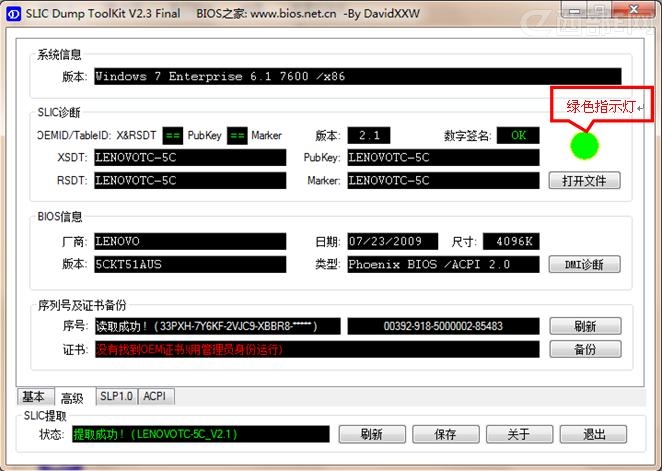Click the X&RSDT match indicator
662x471 pixels.
pos(172,136)
